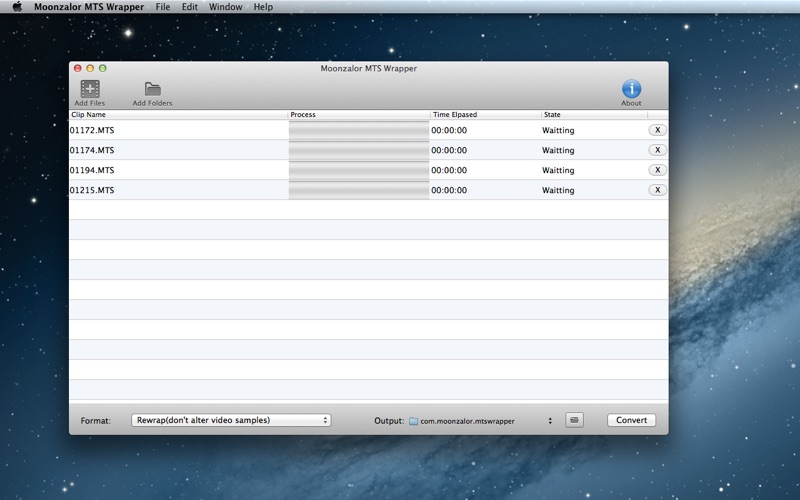Viewport: 800px width, 500px height.
Task: Select the 01194.MTS clip row
Action: (x=368, y=170)
